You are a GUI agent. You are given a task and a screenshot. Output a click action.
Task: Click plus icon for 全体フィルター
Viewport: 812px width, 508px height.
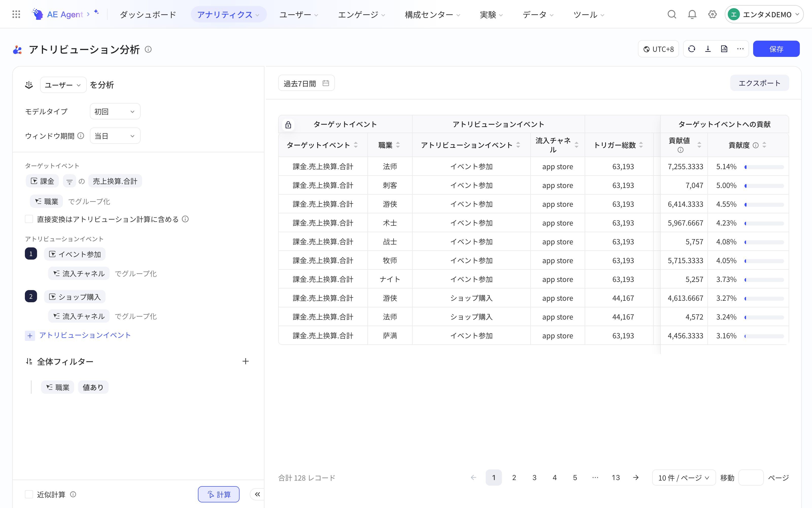[246, 361]
